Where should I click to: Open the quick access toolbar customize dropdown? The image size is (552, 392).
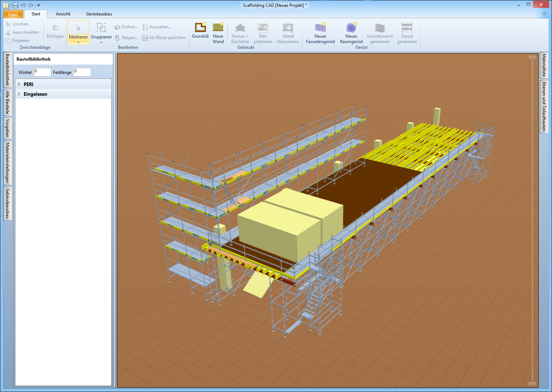(39, 5)
